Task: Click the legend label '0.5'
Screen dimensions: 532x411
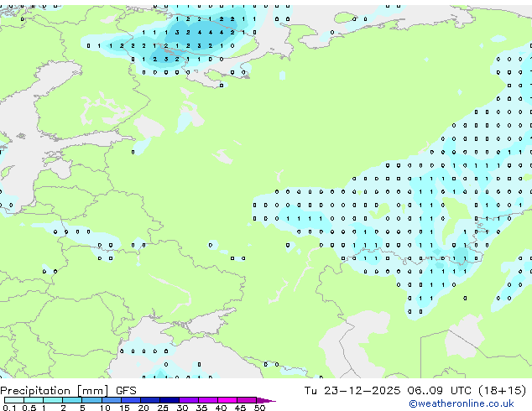Action: coord(29,408)
